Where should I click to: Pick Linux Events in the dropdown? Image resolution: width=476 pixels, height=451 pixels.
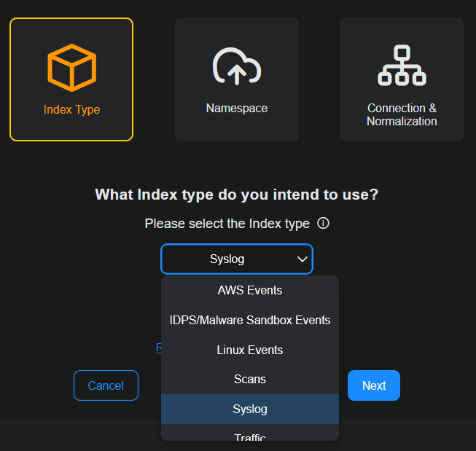pos(249,350)
